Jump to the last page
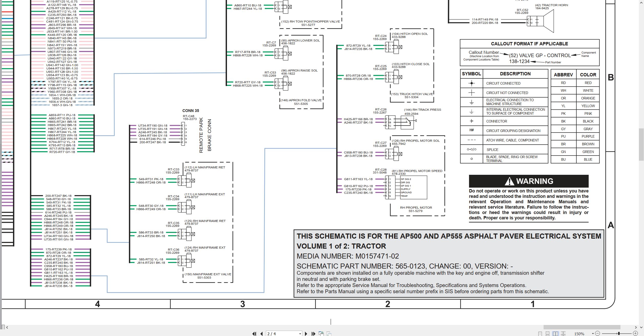Viewport: 644px width, 336px height. [x=313, y=334]
